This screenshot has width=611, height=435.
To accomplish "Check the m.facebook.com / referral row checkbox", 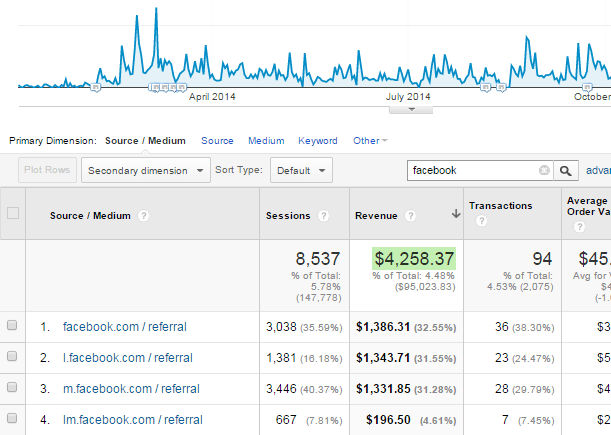I will click(x=12, y=387).
